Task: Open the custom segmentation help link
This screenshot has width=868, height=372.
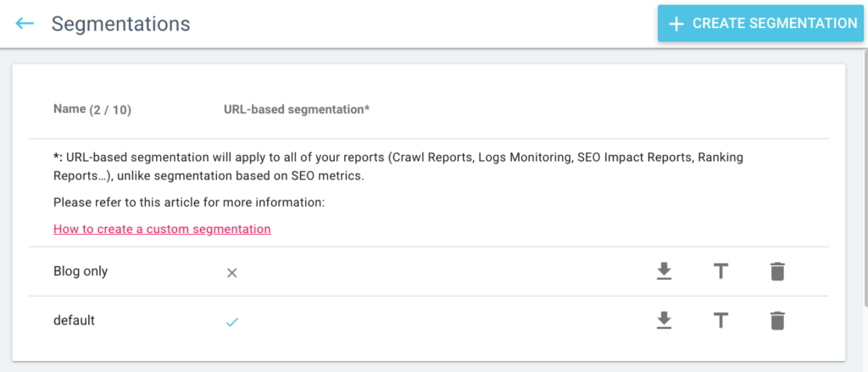Action: [162, 229]
